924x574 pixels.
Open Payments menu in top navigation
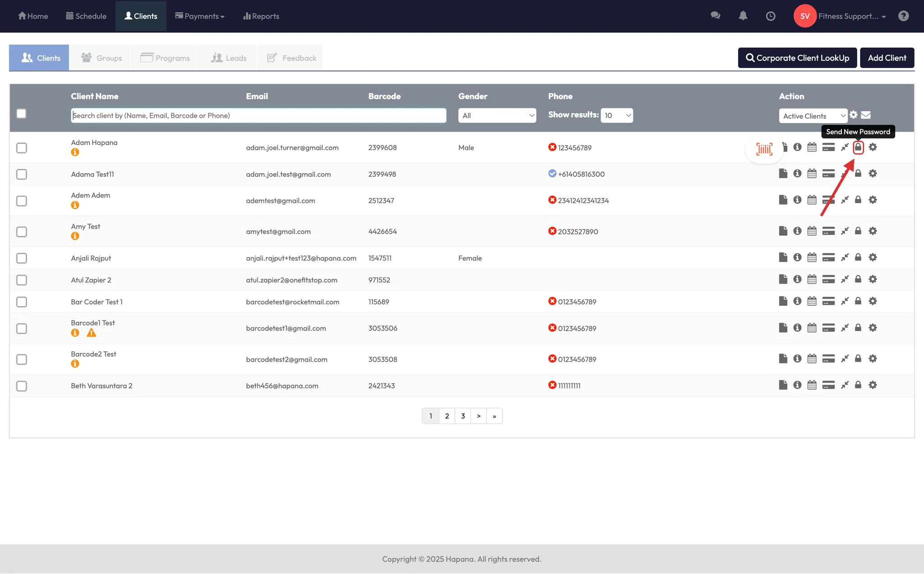pyautogui.click(x=200, y=16)
